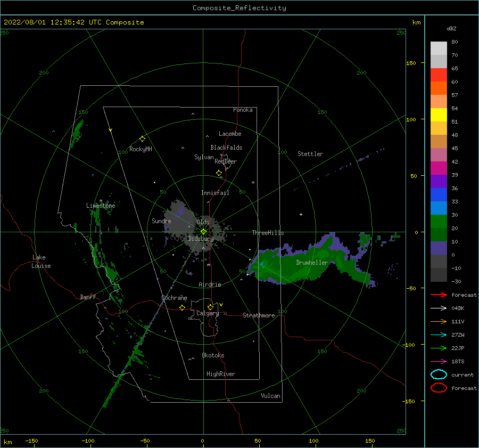479x448 pixels.
Task: Select the Blackfalds label
Action: tap(226, 148)
